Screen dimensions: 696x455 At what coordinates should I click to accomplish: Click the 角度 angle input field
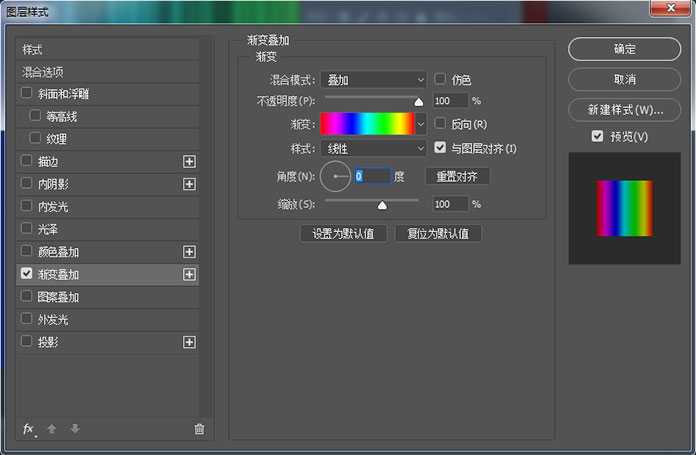pos(371,176)
